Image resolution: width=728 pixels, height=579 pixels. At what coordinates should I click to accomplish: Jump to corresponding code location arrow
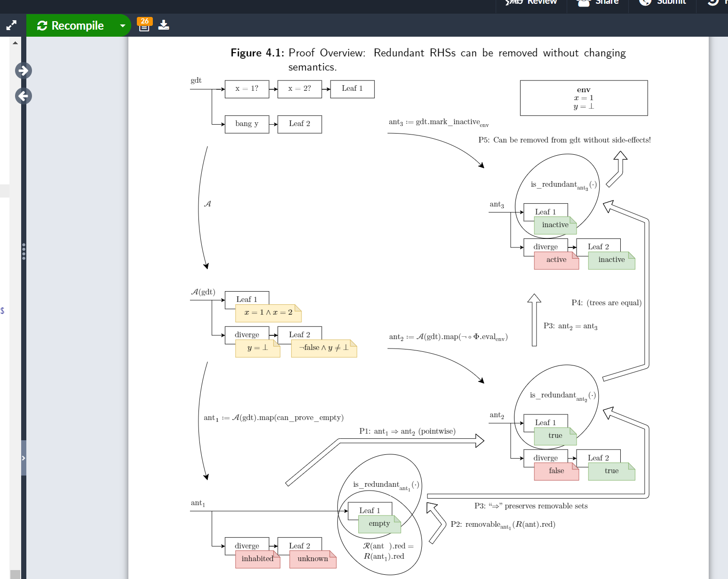point(24,96)
